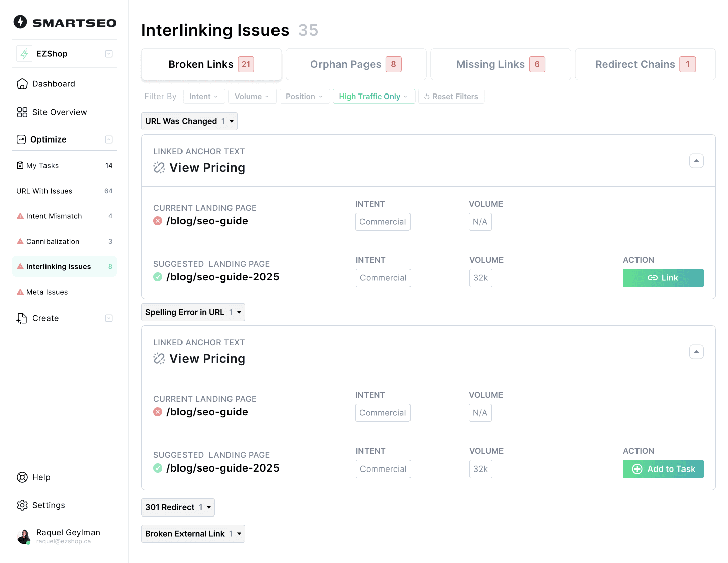Click the SmartSEO lightning logo icon
The image size is (728, 563).
tap(20, 22)
